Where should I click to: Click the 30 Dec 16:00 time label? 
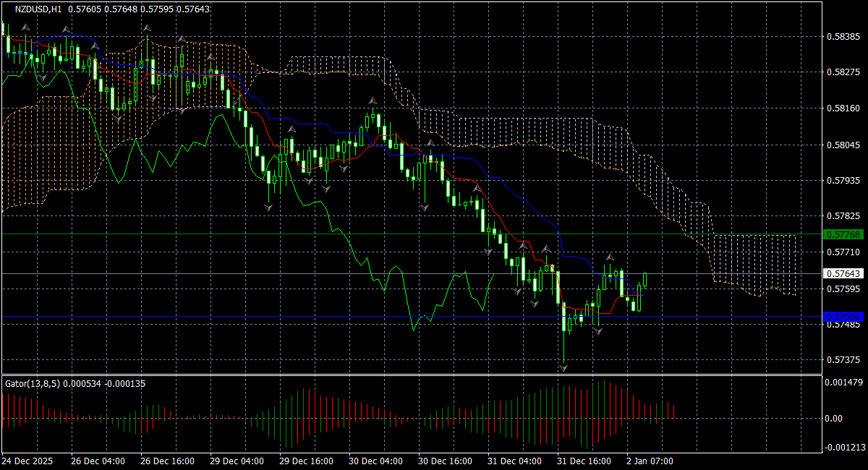click(446, 461)
